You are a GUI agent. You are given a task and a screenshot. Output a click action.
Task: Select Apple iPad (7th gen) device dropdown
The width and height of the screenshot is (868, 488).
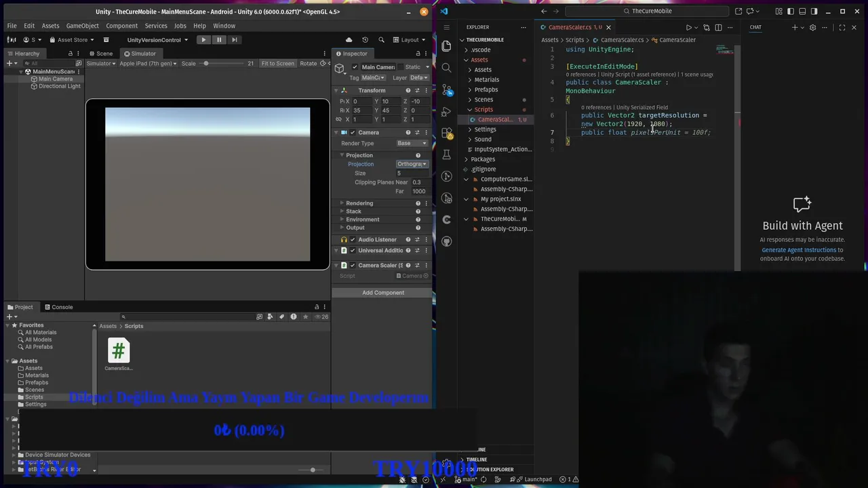149,64
